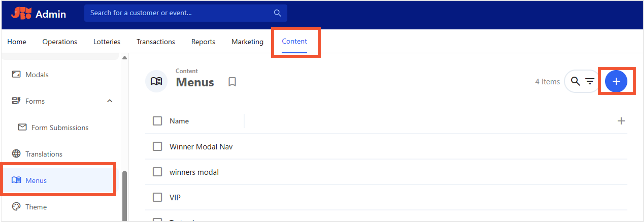Click the Menus book icon beside title

[156, 81]
